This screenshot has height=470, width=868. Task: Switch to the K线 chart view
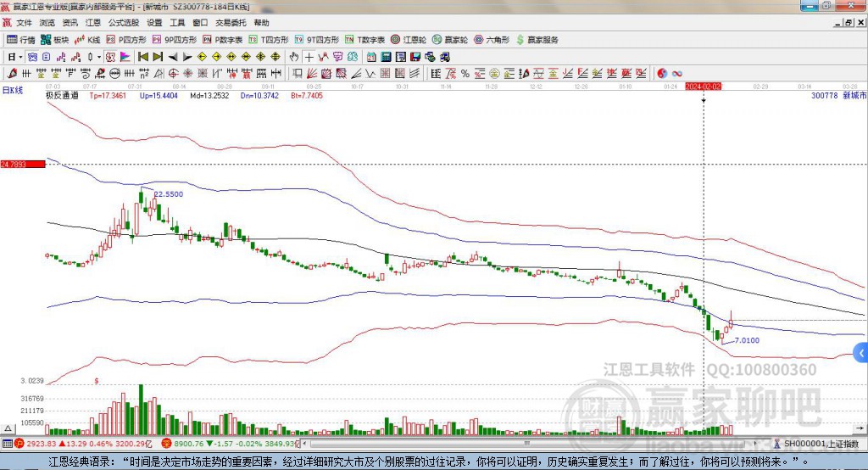coord(87,40)
